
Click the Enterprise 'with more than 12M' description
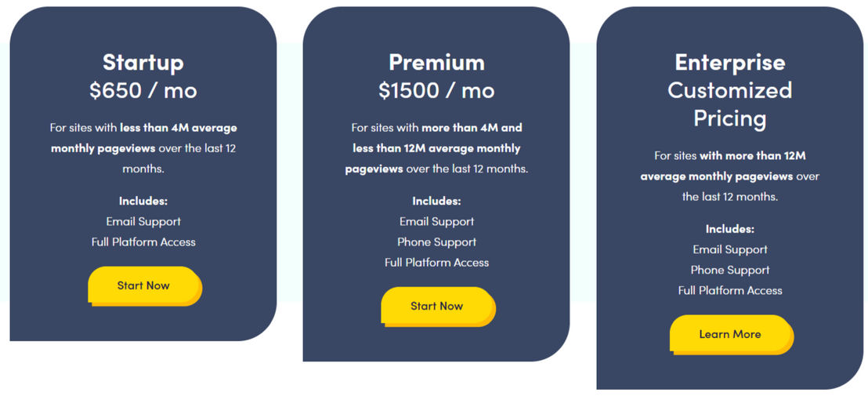pos(753,155)
